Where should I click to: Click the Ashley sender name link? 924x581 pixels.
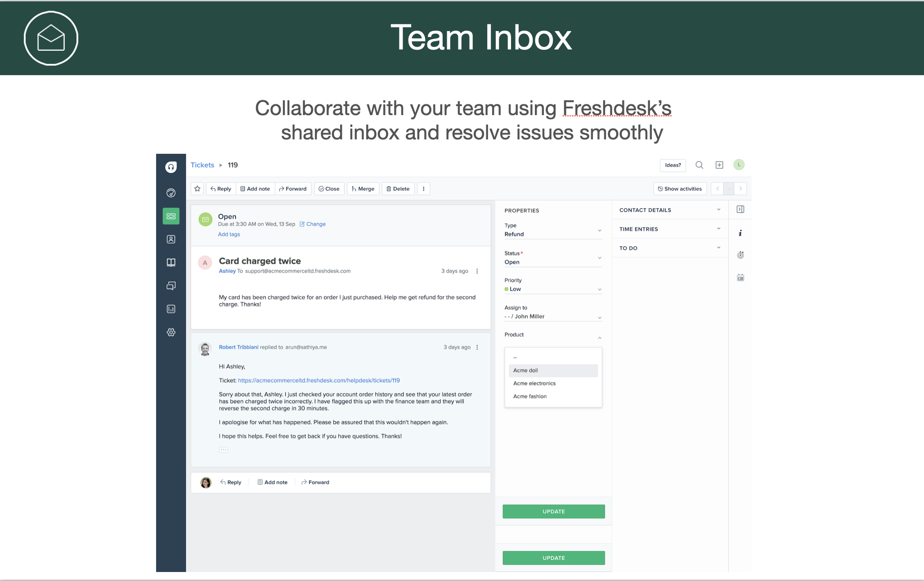coord(227,271)
